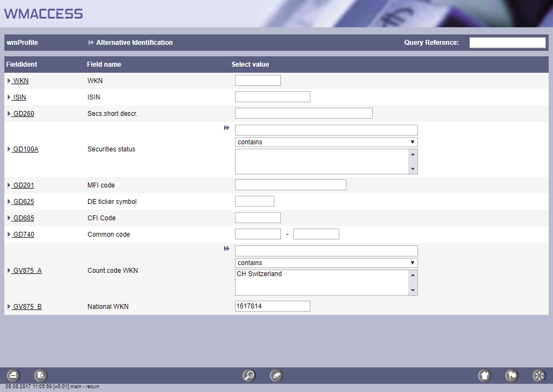Open the Securities status 'contains' dropdown
The image size is (553, 392).
[x=326, y=142]
